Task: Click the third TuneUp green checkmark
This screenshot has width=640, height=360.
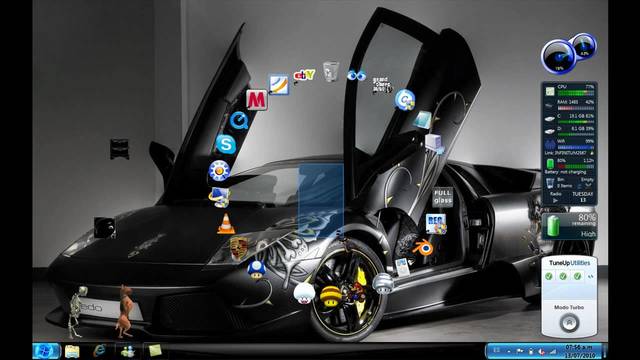Action: [577, 276]
